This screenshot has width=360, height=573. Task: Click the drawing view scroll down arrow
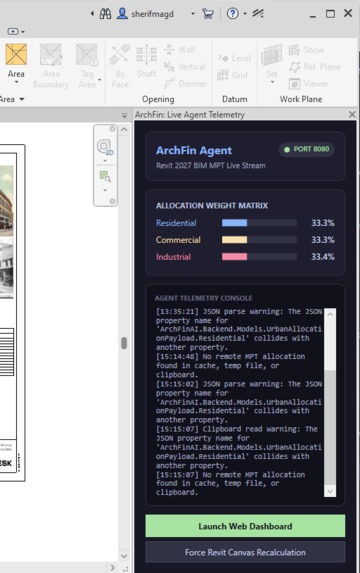pyautogui.click(x=124, y=556)
